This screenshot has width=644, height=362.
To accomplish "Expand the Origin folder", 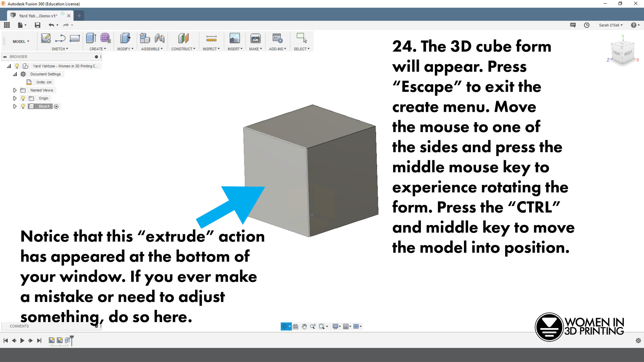I will coord(15,98).
